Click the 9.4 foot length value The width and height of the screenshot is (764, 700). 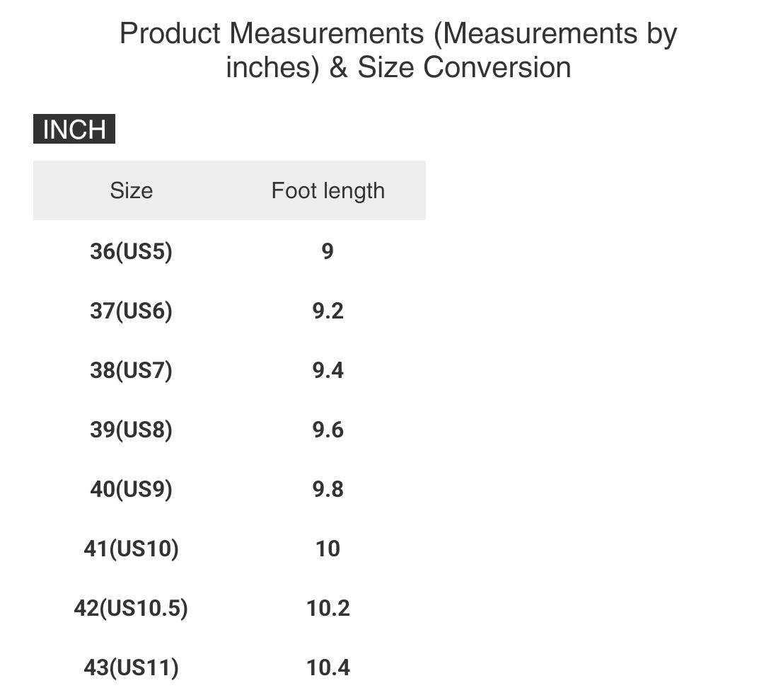[328, 370]
